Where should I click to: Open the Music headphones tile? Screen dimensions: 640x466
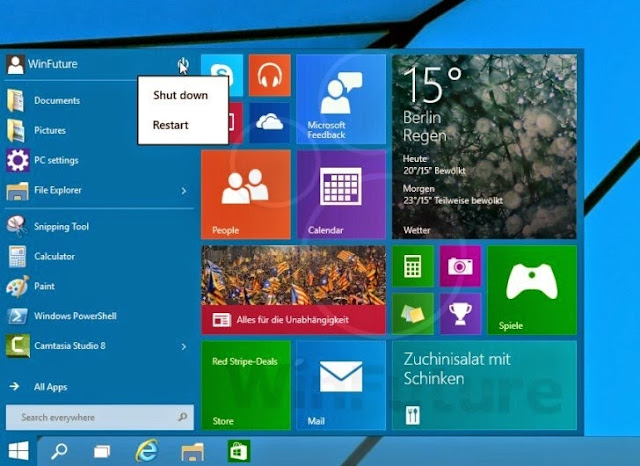point(269,75)
